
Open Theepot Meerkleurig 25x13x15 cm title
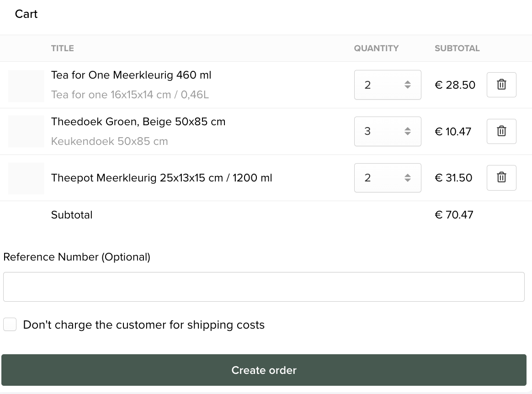161,178
